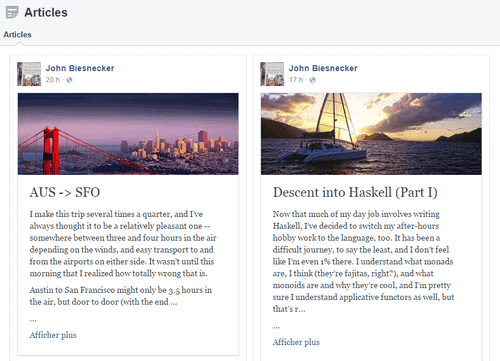Click the 20 h timestamp

(53, 80)
